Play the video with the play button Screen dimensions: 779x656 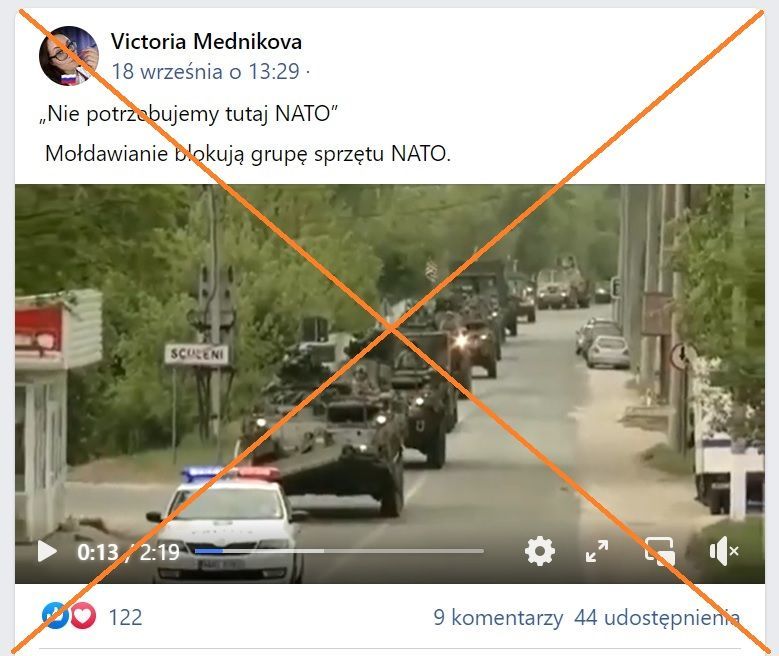pyautogui.click(x=47, y=551)
